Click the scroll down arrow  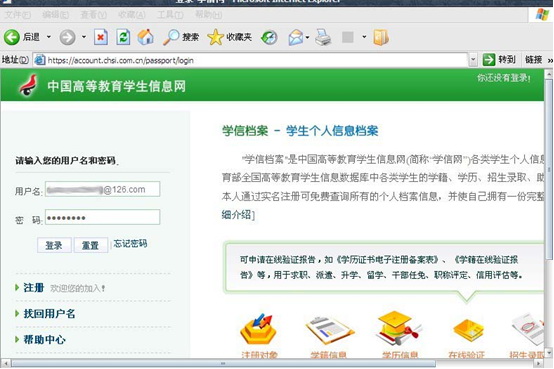(x=549, y=352)
